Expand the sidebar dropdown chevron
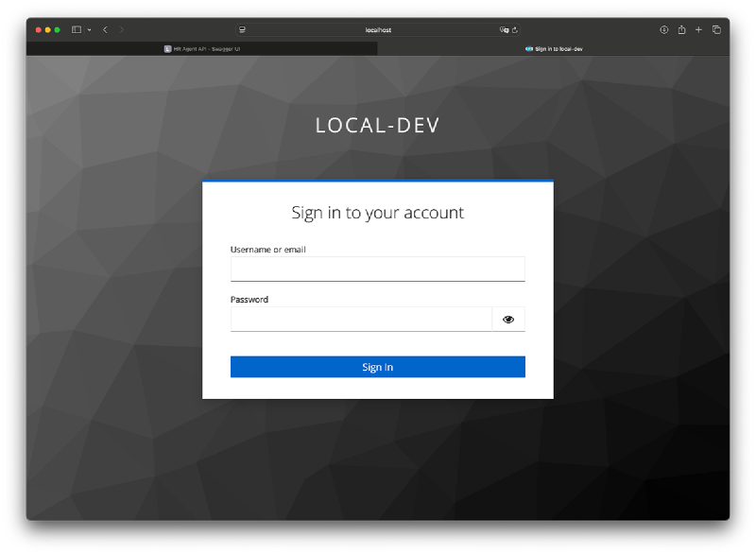 point(89,30)
